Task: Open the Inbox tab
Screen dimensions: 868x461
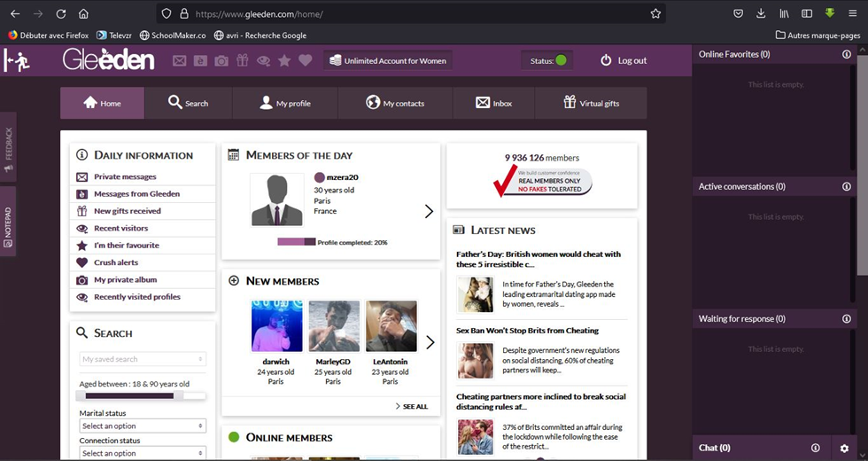Action: [x=494, y=103]
